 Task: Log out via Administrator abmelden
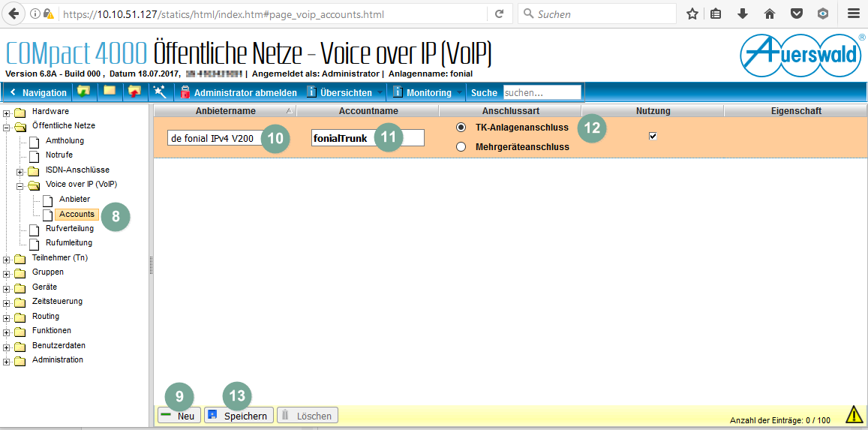click(238, 92)
